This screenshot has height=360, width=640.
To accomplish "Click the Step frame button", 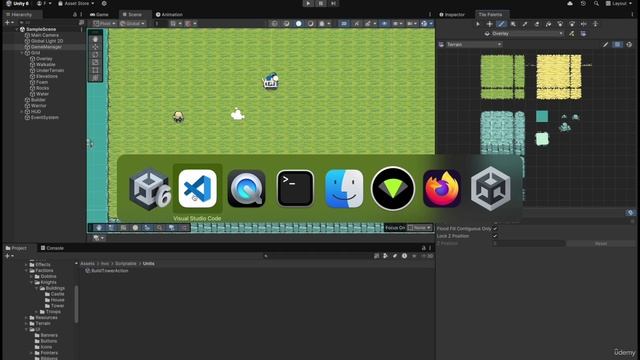I will tap(333, 3).
